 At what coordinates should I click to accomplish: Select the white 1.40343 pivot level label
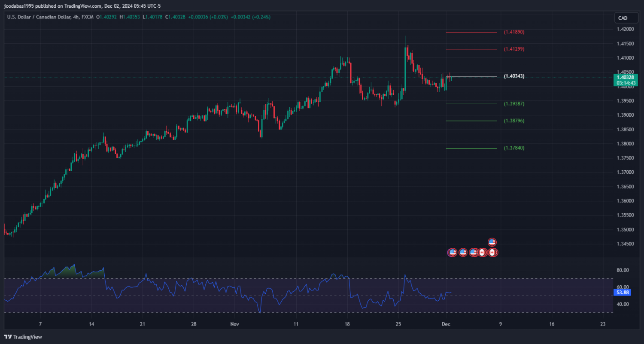tap(514, 76)
